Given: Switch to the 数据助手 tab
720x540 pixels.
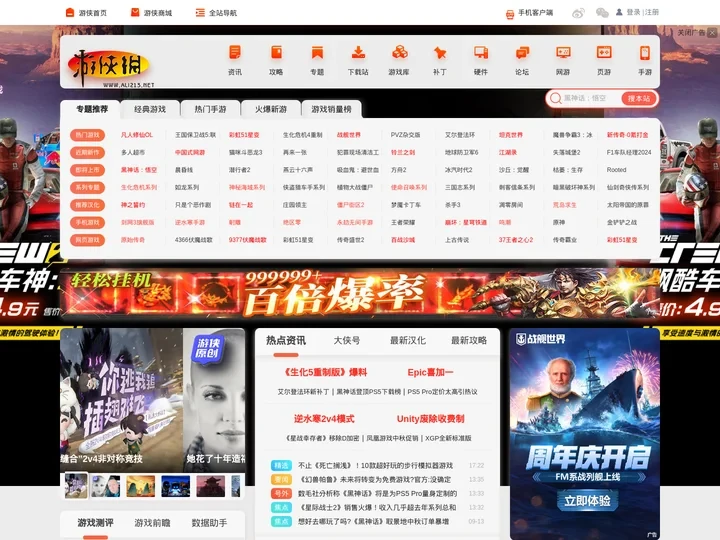Looking at the screenshot, I should (x=209, y=523).
